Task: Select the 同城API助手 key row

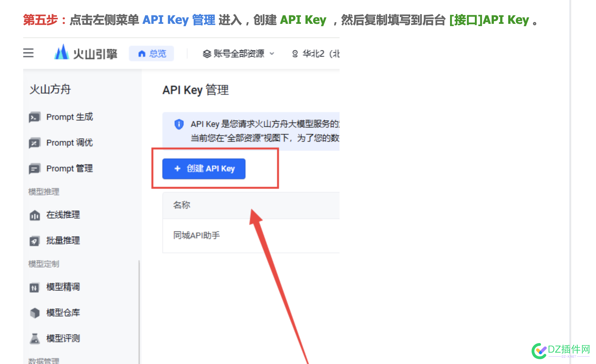Action: (x=251, y=236)
